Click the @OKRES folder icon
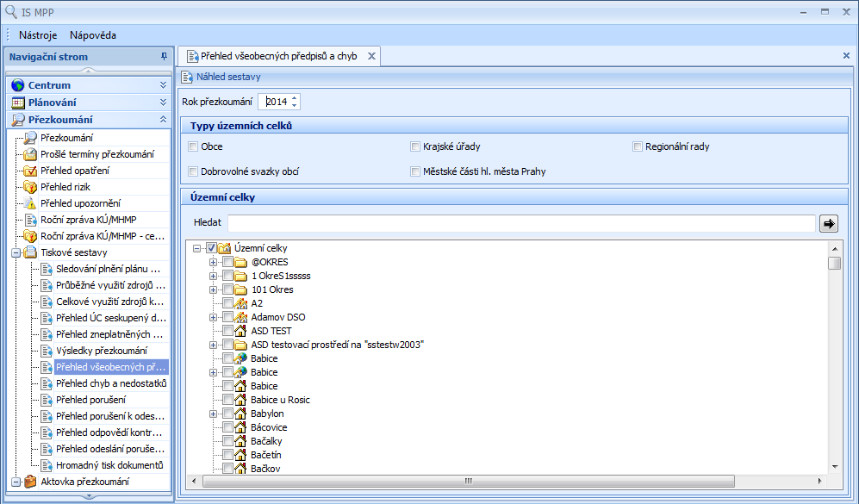 241,262
